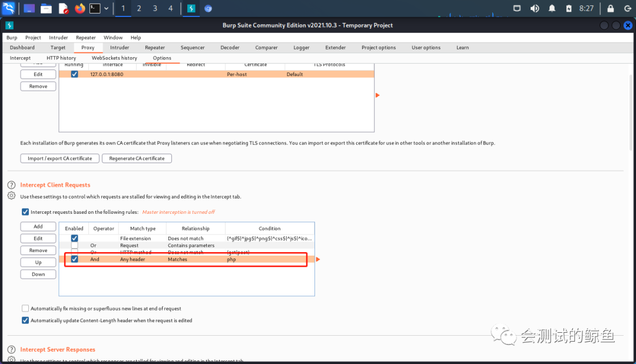Enable the Contains parameters rule checkbox

point(74,245)
